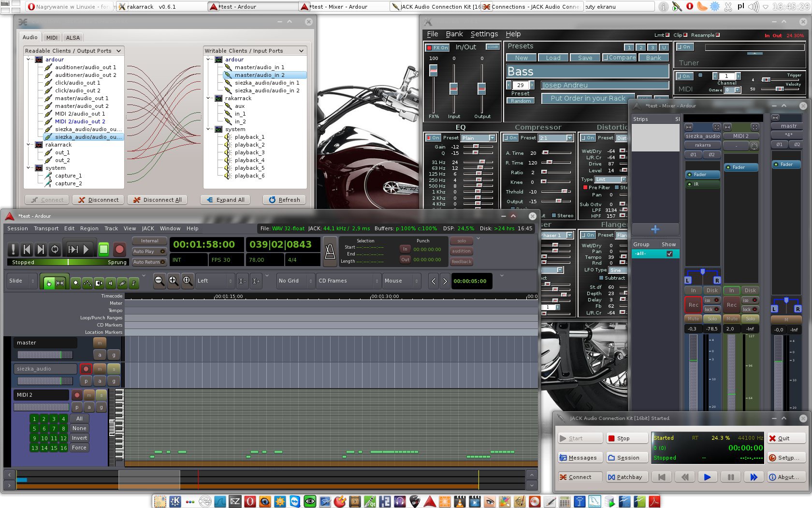This screenshot has width=812, height=508.
Task: Open Mouse edit point dropdown
Action: pyautogui.click(x=401, y=281)
